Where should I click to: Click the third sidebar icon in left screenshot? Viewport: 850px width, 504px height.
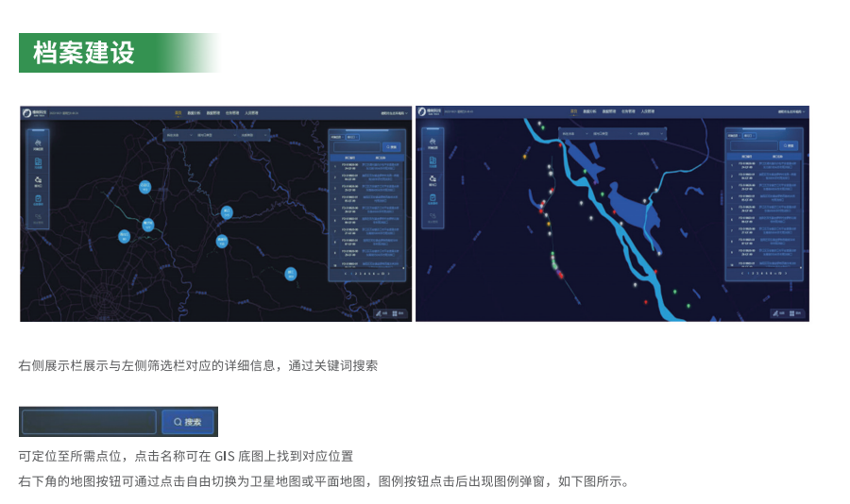[38, 179]
